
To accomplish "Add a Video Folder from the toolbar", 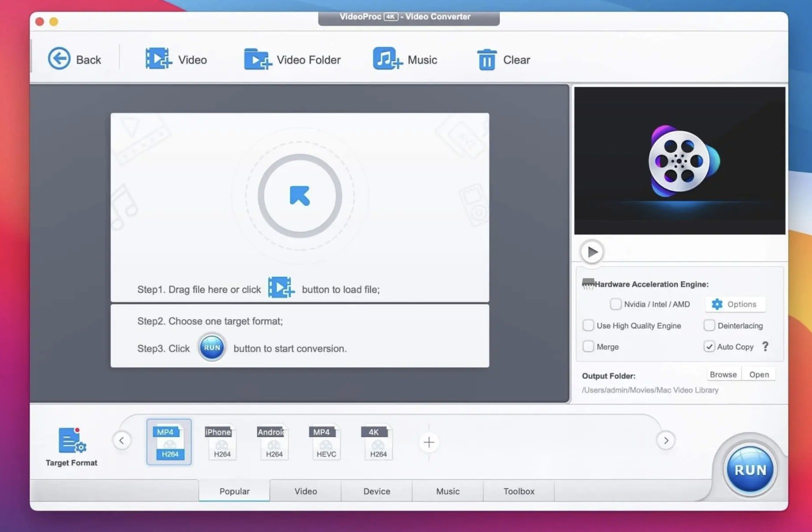I will click(257, 59).
